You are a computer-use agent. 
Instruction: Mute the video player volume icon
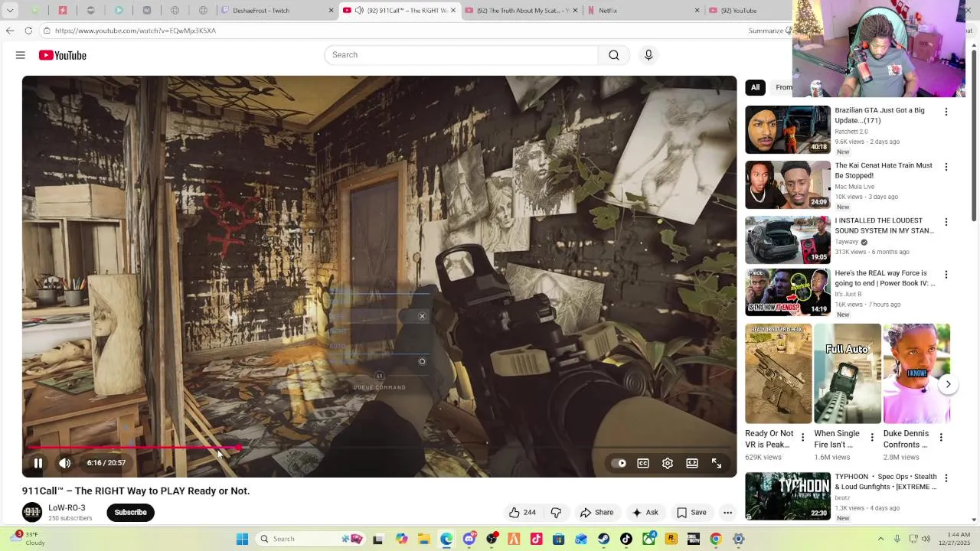coord(65,463)
